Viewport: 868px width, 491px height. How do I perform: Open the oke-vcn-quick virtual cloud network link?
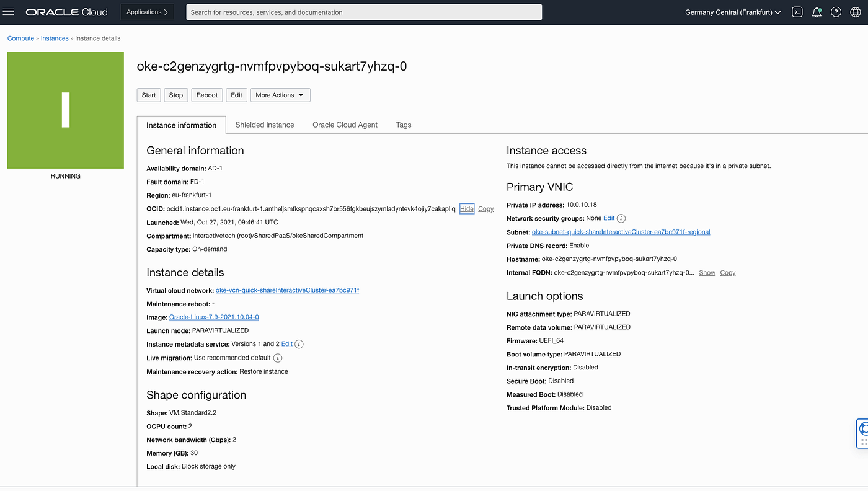click(x=287, y=290)
